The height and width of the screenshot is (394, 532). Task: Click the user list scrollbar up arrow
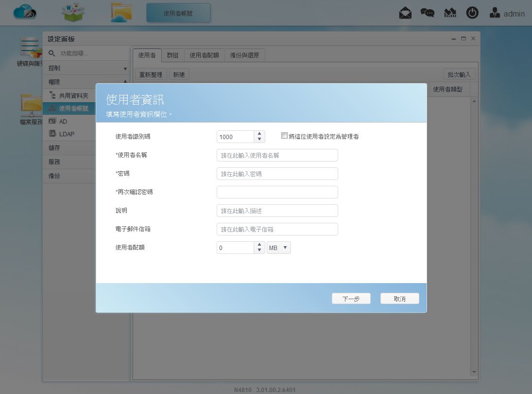click(x=474, y=101)
